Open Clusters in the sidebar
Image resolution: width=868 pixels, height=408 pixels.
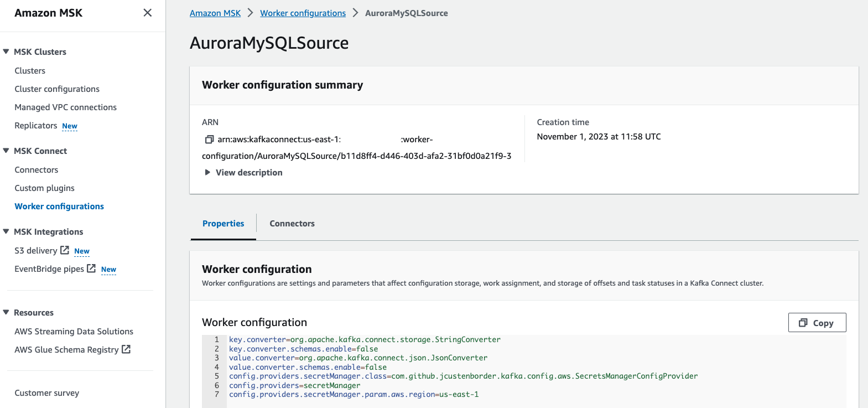[30, 71]
